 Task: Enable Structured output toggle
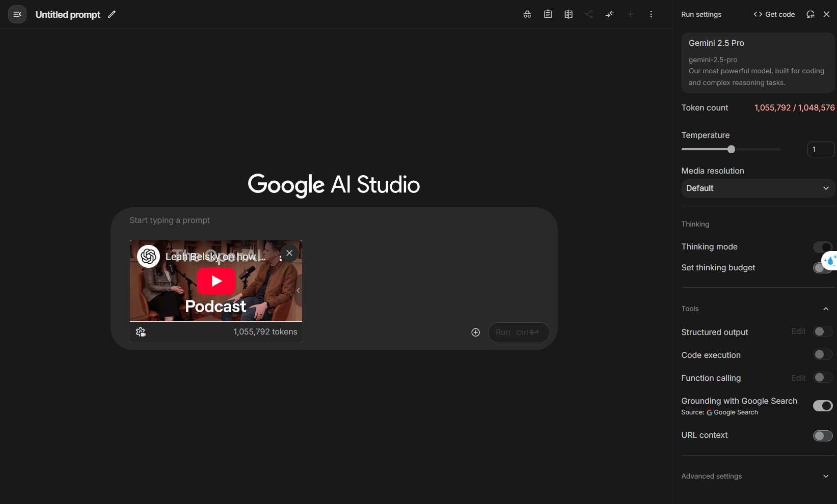point(822,332)
